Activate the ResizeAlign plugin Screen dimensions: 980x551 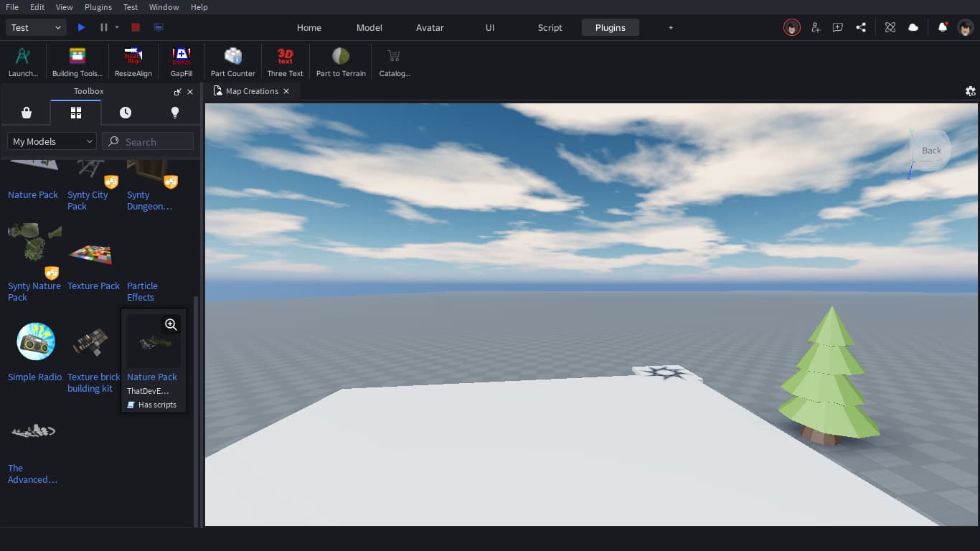tap(133, 62)
